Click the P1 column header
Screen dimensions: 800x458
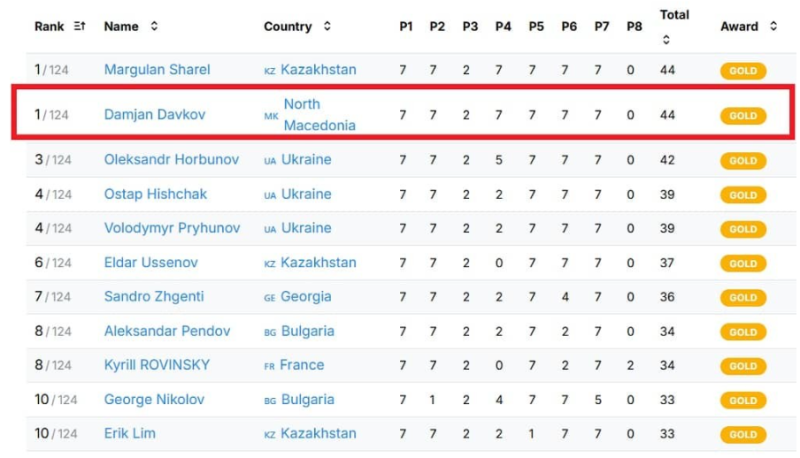[405, 27]
